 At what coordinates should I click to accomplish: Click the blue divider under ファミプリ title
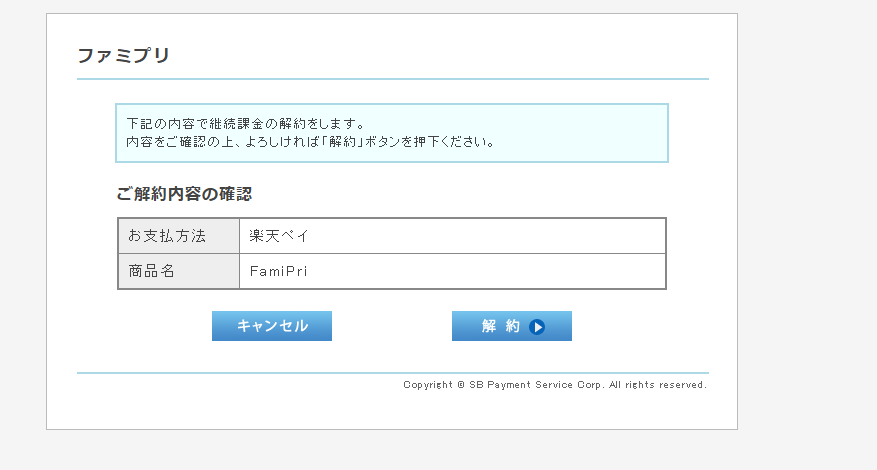[392, 78]
